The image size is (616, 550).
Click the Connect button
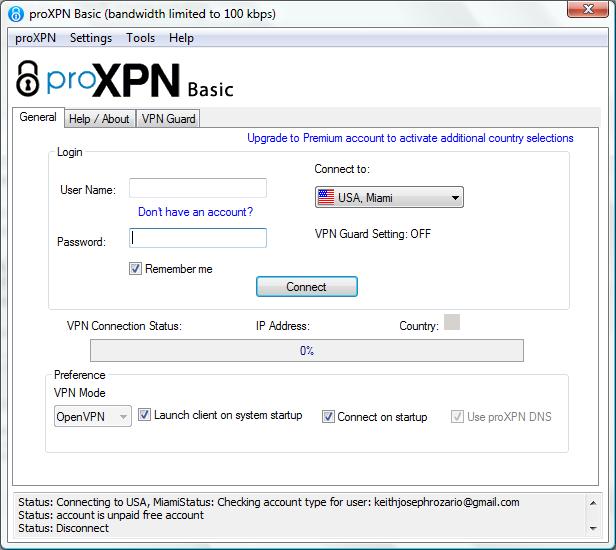click(307, 287)
